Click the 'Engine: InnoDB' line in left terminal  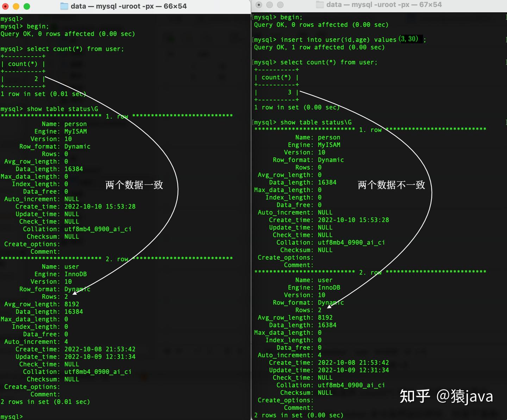pyautogui.click(x=61, y=274)
